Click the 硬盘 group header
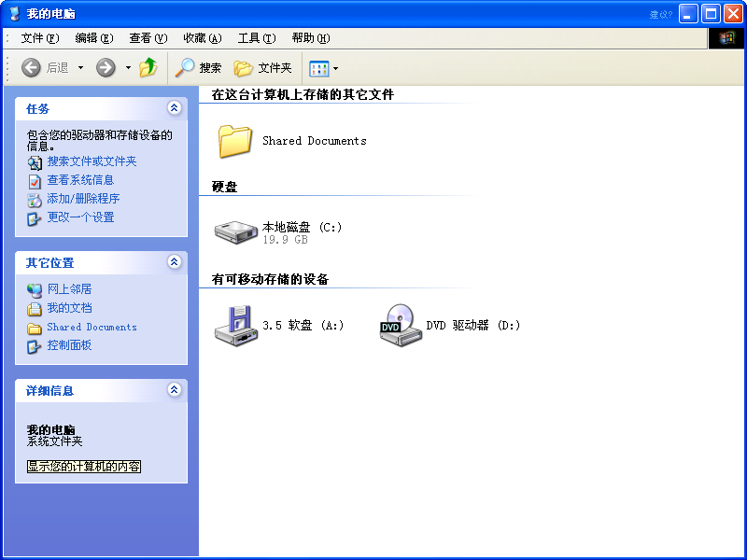Image resolution: width=747 pixels, height=560 pixels. [224, 187]
